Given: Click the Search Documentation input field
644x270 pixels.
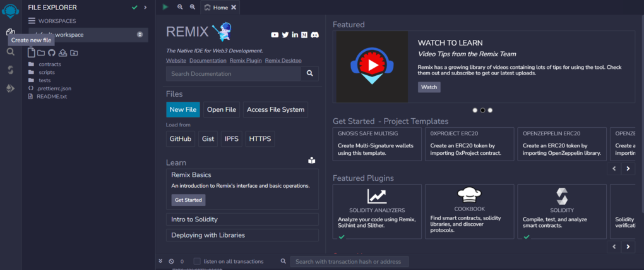Looking at the screenshot, I should tap(233, 74).
